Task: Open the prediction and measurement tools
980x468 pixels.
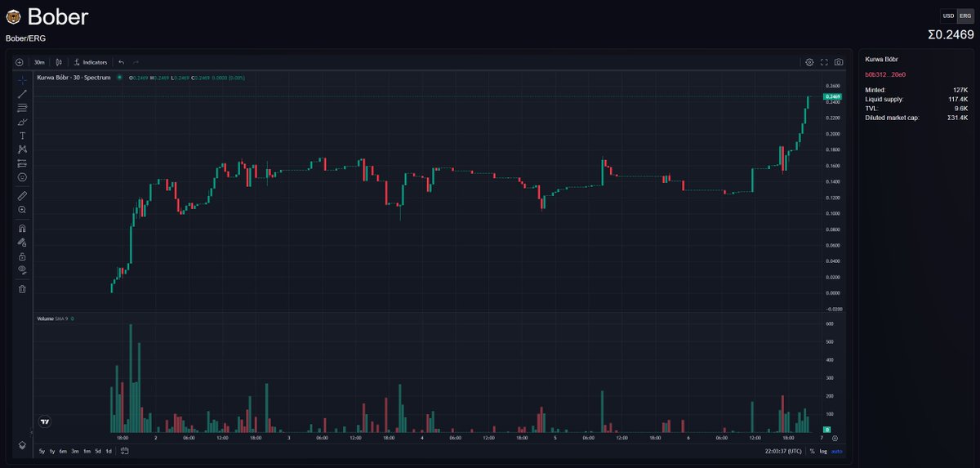Action: tap(22, 163)
